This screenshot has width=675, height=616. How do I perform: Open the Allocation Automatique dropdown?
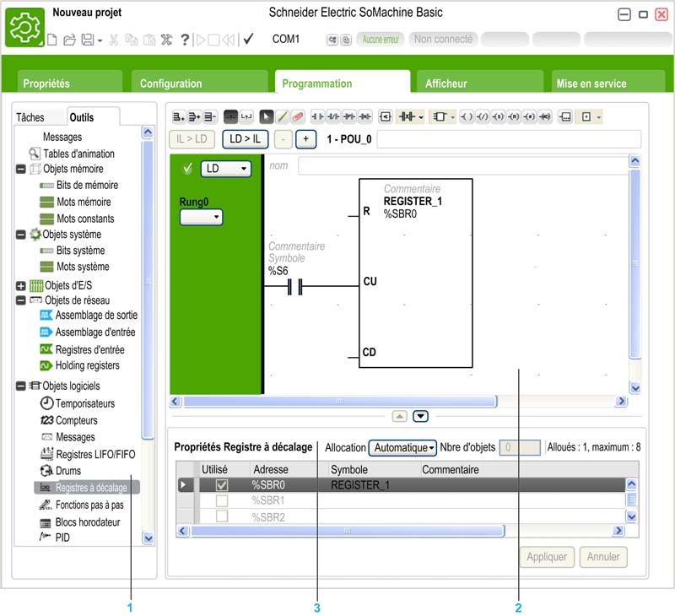405,447
